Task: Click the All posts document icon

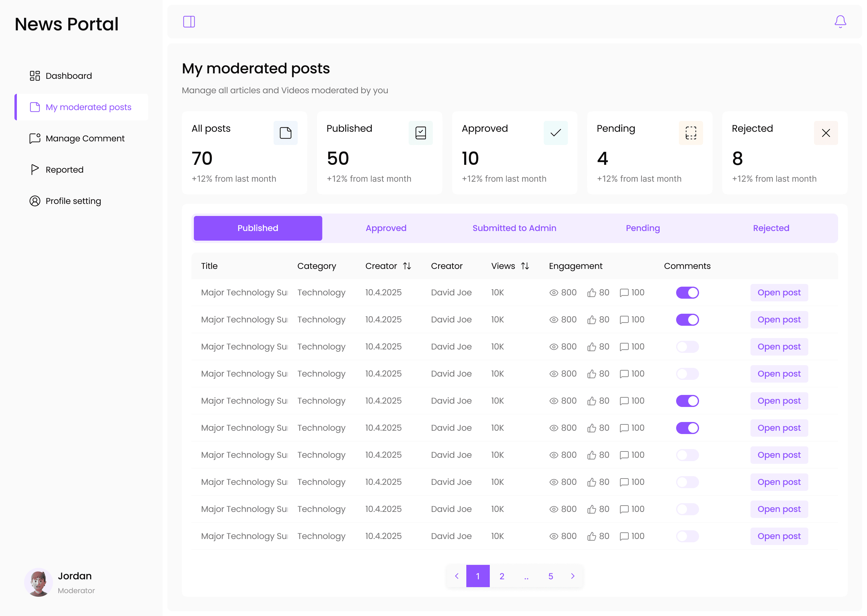Action: (285, 133)
